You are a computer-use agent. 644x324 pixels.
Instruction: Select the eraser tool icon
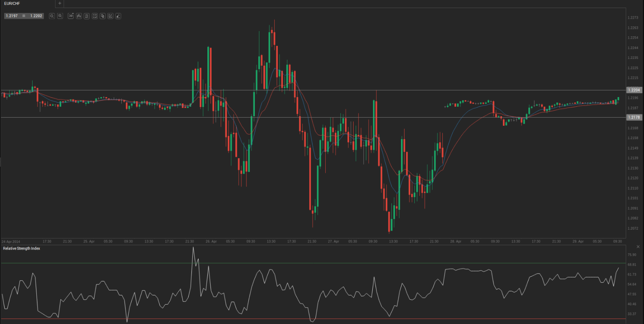tap(118, 16)
